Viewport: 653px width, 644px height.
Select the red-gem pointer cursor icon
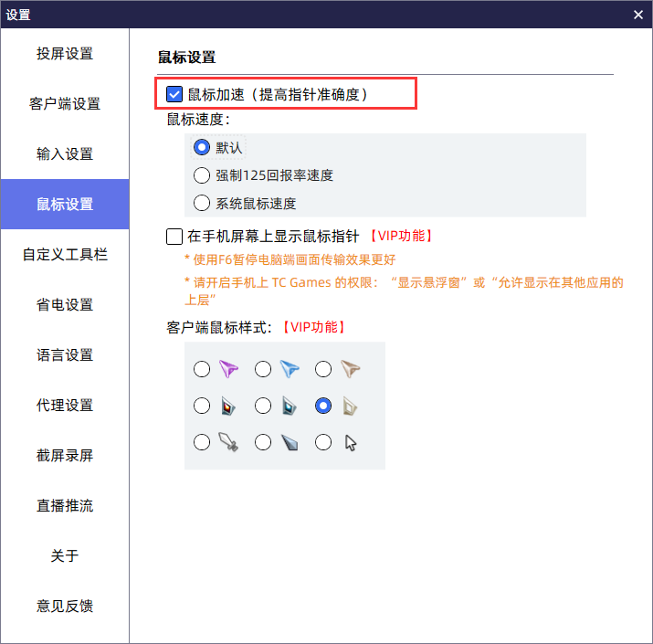tap(227, 406)
